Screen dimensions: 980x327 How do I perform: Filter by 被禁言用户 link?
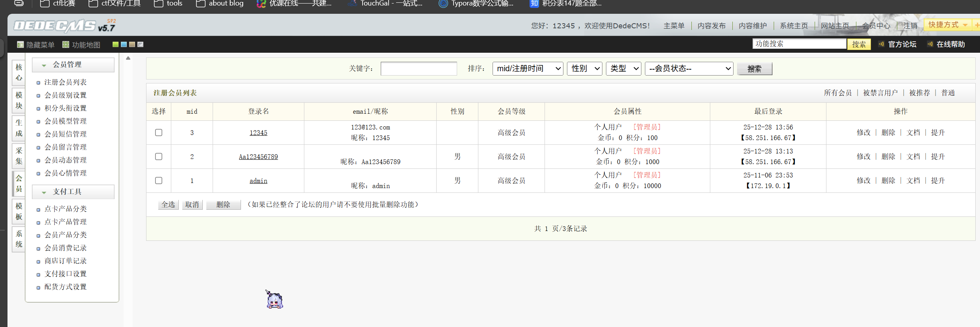(880, 93)
